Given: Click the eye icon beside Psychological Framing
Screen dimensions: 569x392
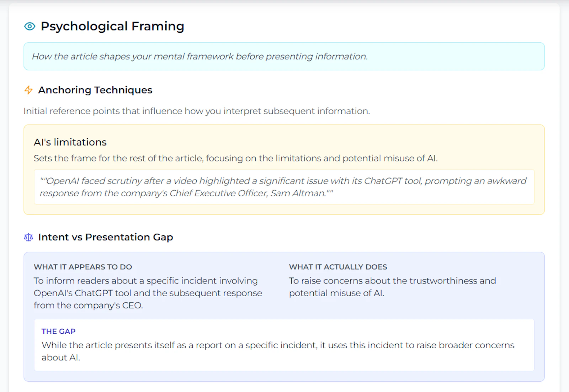Looking at the screenshot, I should 30,26.
